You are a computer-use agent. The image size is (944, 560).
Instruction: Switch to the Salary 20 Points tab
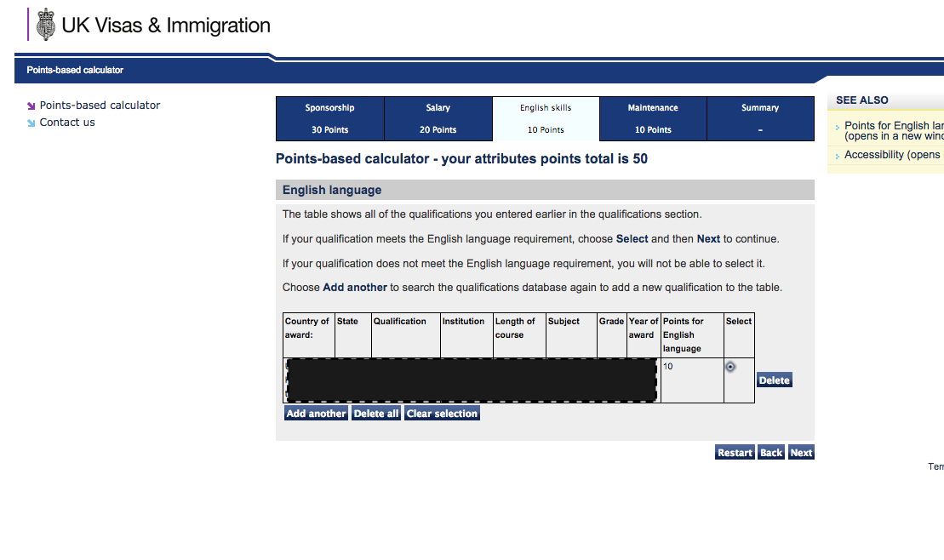click(x=438, y=118)
